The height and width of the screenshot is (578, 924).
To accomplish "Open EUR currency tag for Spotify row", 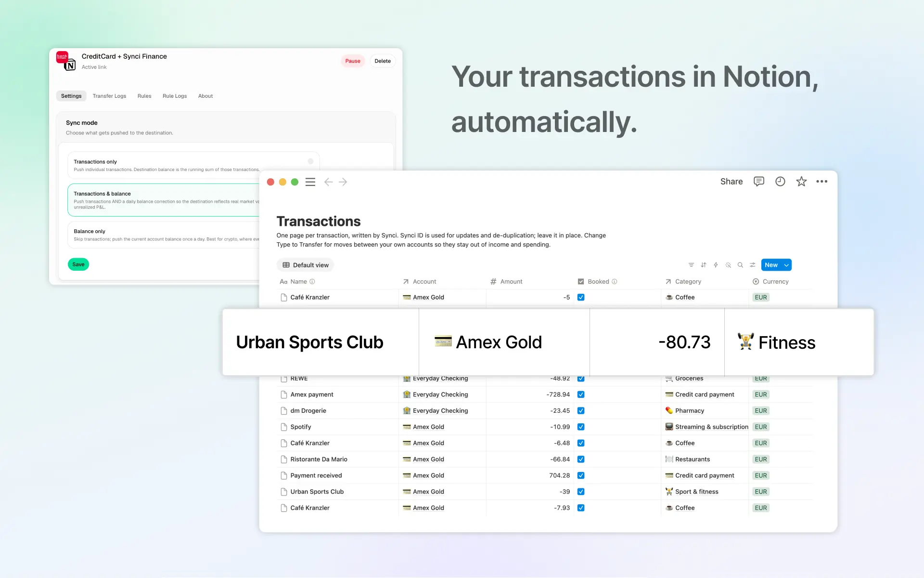I will (761, 427).
